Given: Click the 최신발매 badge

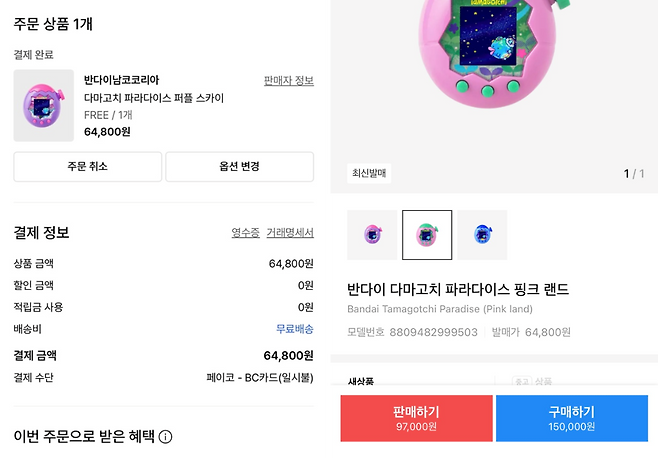Looking at the screenshot, I should pos(369,173).
